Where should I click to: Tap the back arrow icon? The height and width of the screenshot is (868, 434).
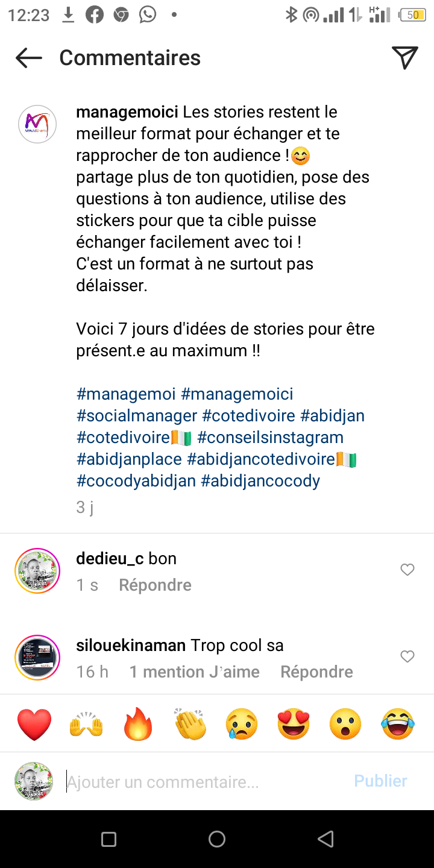point(29,58)
